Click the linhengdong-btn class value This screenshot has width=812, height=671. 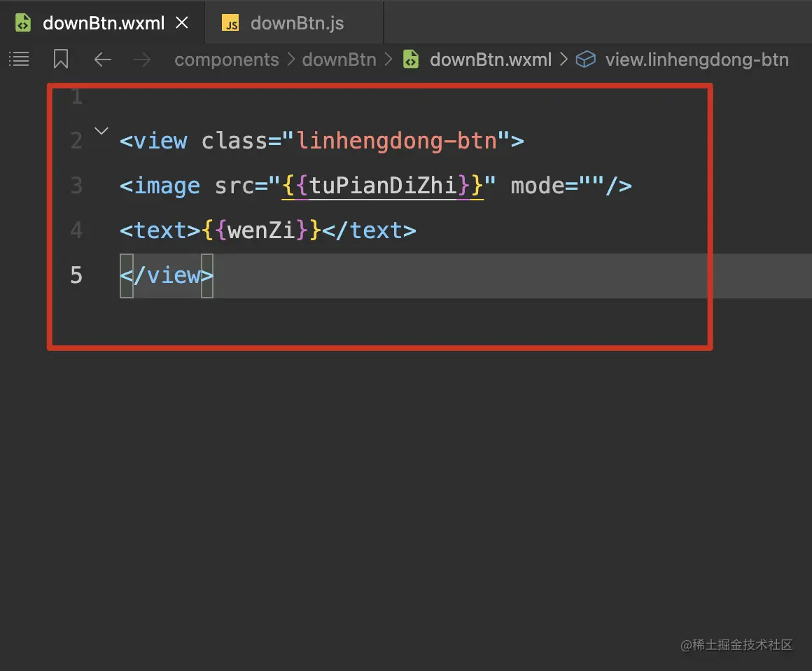(x=397, y=141)
